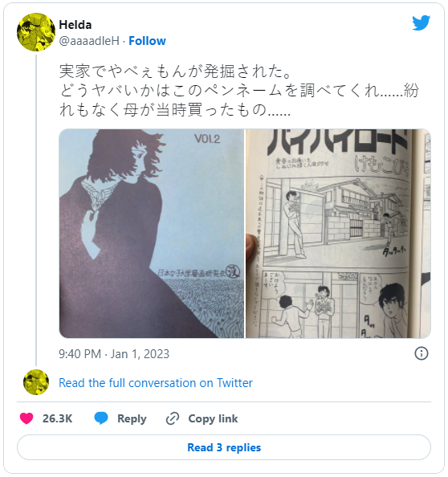Screen dimensions: 448x477
Task: Read the full conversation on Twitter
Action: tap(156, 383)
